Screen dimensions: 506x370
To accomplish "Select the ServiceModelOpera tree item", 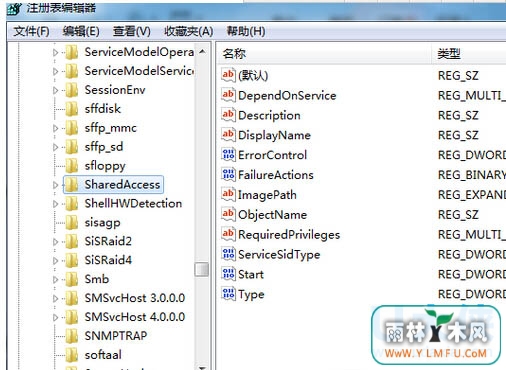I will pyautogui.click(x=139, y=52).
